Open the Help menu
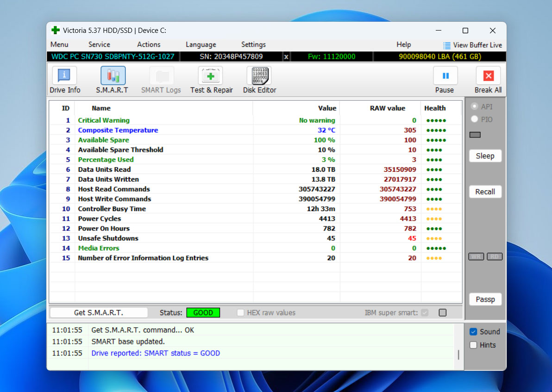The width and height of the screenshot is (552, 392). 403,45
